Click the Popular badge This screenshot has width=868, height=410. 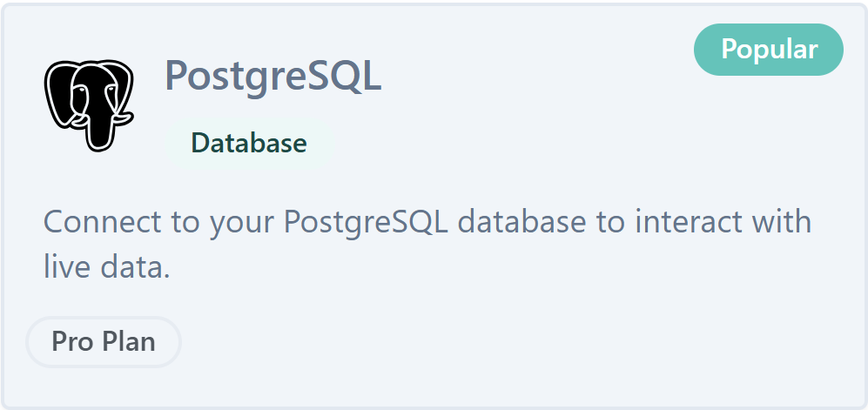(769, 50)
